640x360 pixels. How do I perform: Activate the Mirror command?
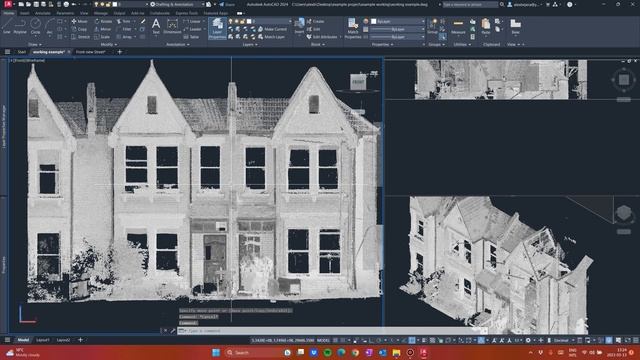point(103,29)
